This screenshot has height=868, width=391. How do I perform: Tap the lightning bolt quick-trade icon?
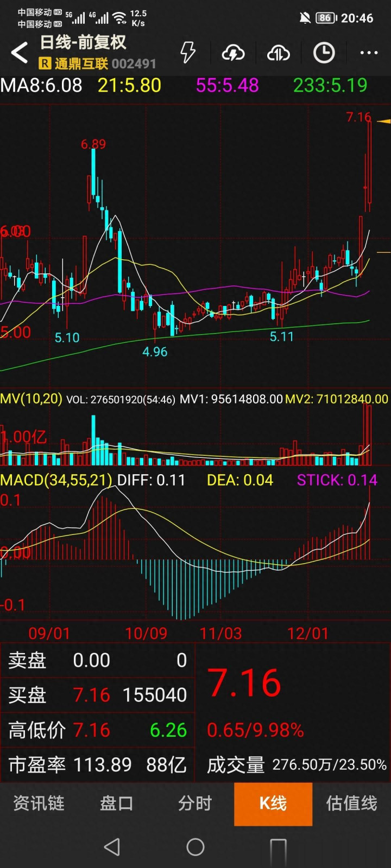(188, 53)
